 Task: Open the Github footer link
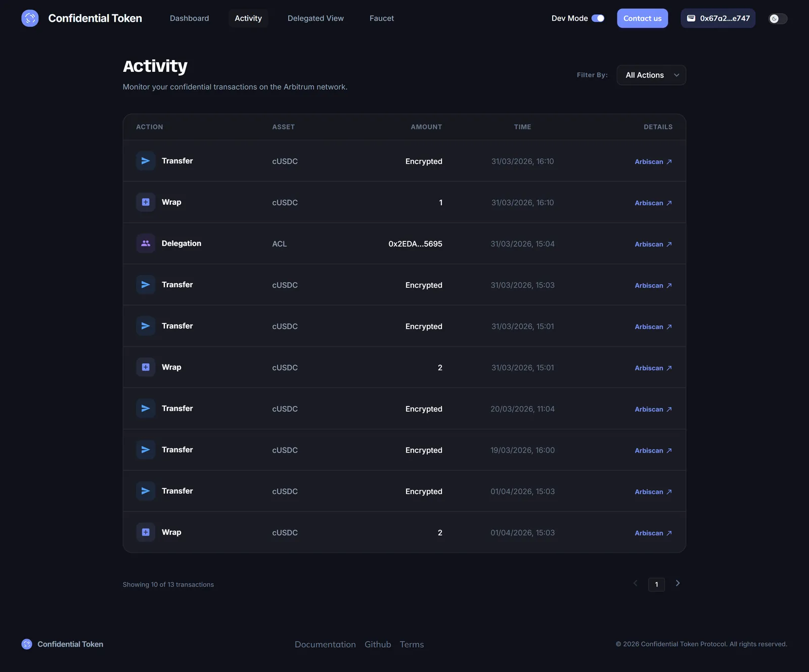pyautogui.click(x=378, y=644)
